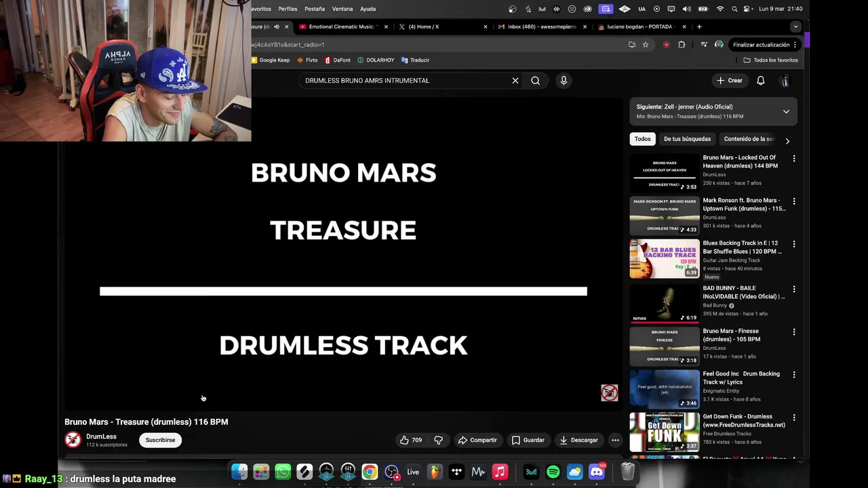Image resolution: width=868 pixels, height=488 pixels.
Task: Open options for Feel Good Inc video
Action: click(x=794, y=375)
